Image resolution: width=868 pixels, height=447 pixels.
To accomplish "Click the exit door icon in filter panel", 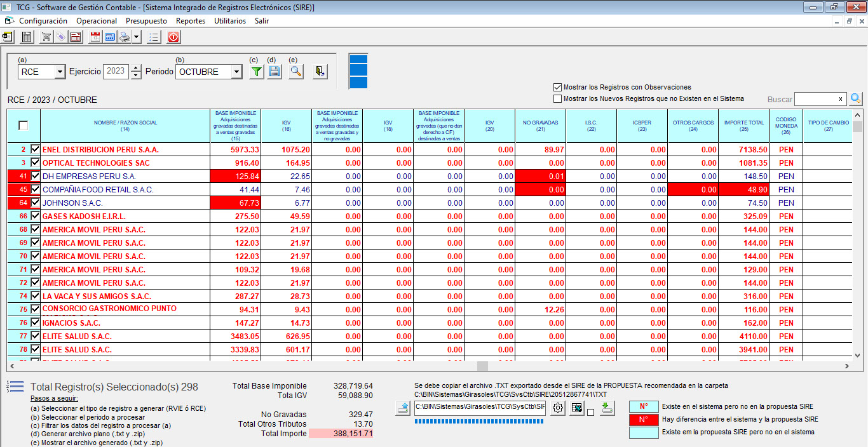I will 320,72.
